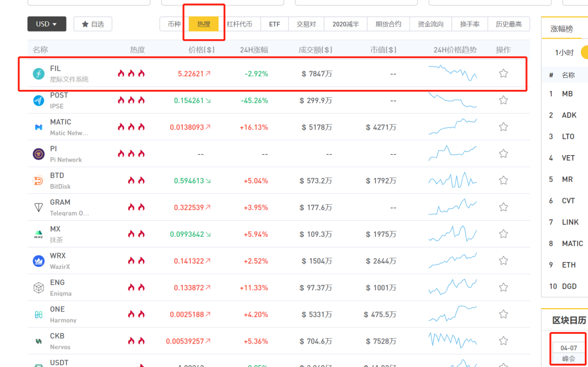Click the Pi Network coin logo
This screenshot has height=367, width=588.
(x=39, y=154)
